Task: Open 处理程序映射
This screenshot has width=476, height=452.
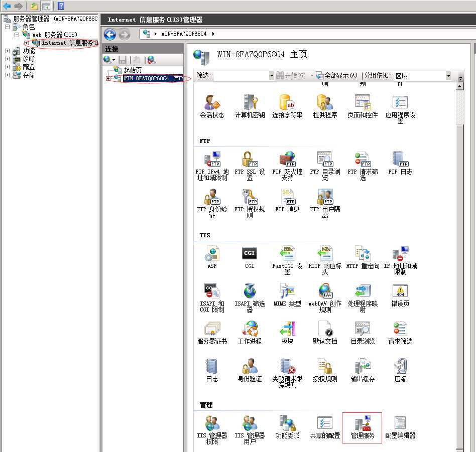Action: (363, 297)
